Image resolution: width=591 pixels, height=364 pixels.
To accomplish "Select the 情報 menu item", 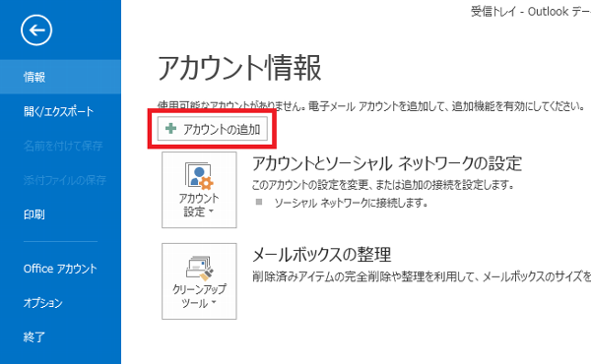I will (x=60, y=77).
